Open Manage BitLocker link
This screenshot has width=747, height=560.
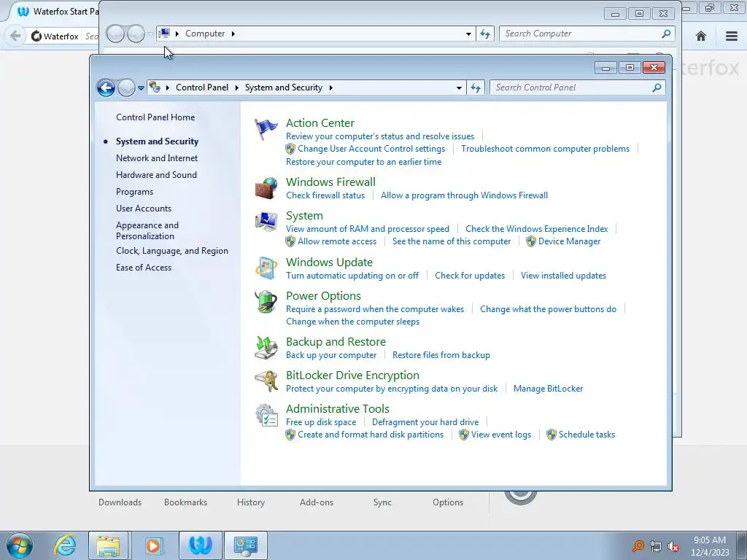tap(548, 389)
